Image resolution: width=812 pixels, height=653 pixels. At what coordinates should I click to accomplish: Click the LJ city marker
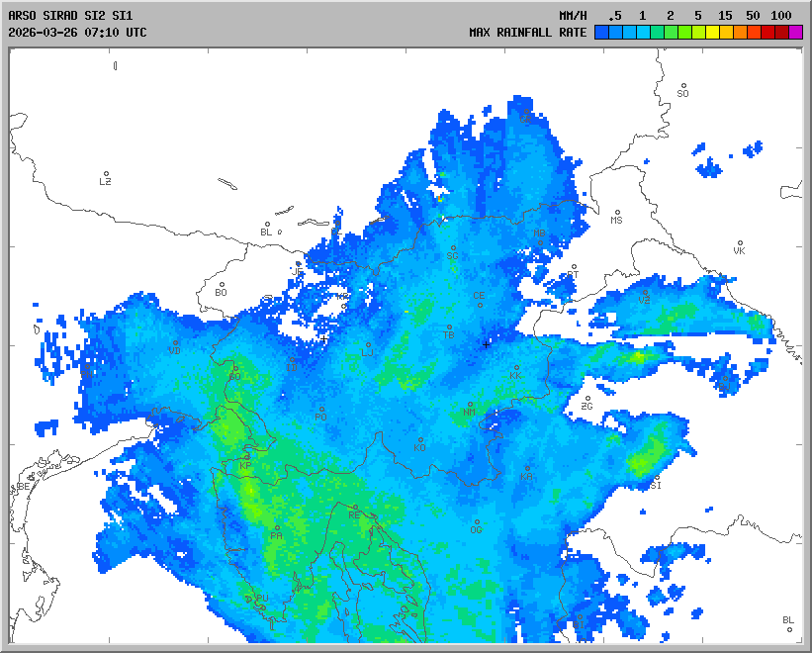[x=368, y=345]
